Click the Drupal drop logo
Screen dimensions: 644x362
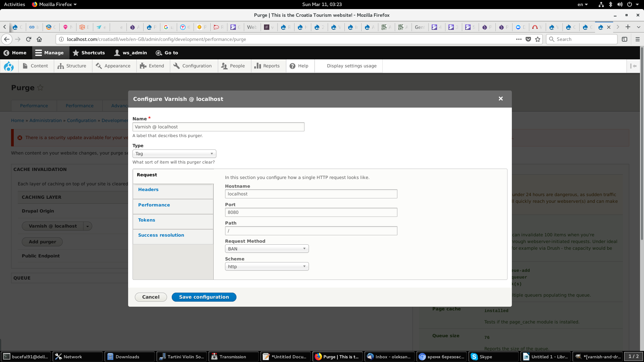(x=9, y=66)
